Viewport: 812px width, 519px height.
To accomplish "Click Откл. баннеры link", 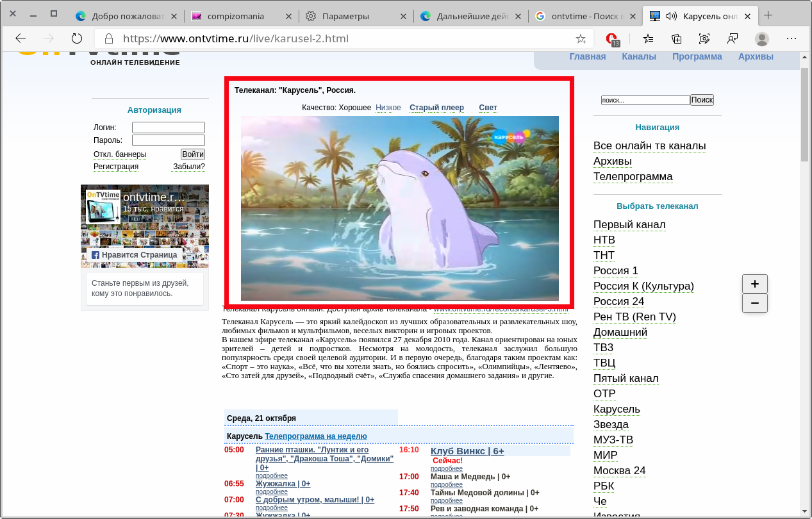I will (x=120, y=154).
